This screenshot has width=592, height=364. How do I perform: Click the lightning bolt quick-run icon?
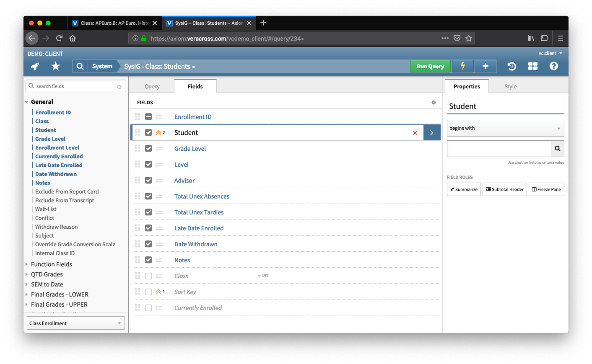463,66
